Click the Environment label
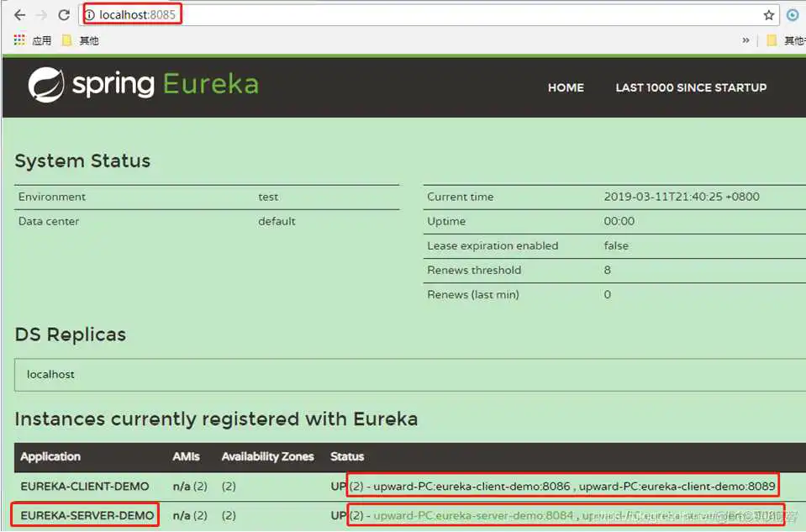The height and width of the screenshot is (532, 806). coord(52,197)
